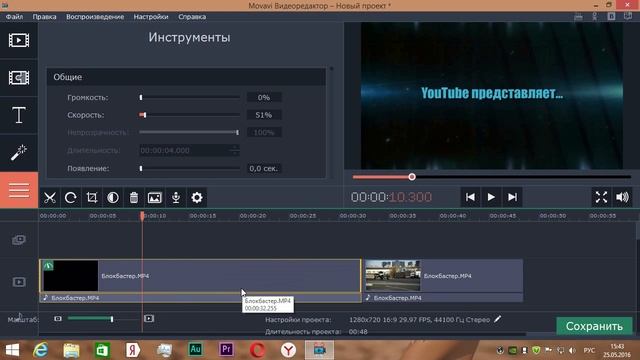This screenshot has height=360, width=640.
Task: Click the scissors Split clip tool
Action: [x=50, y=198]
